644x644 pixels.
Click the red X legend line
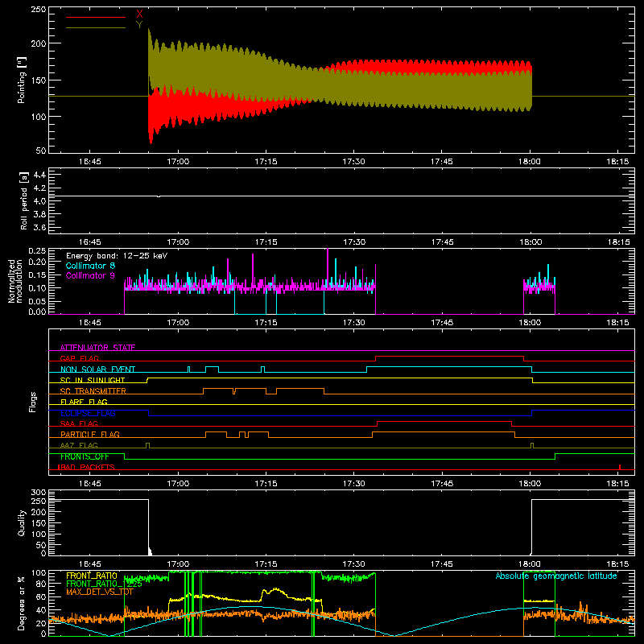(96, 17)
